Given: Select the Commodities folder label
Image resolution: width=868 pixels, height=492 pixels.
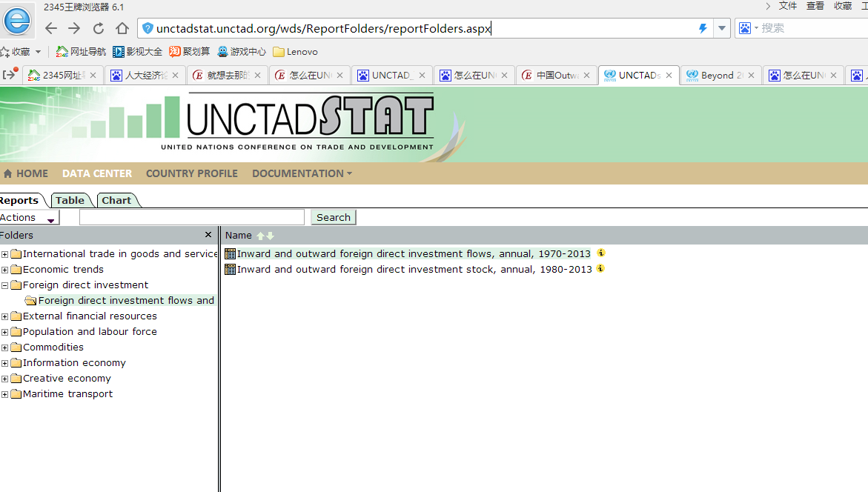Looking at the screenshot, I should coord(53,347).
